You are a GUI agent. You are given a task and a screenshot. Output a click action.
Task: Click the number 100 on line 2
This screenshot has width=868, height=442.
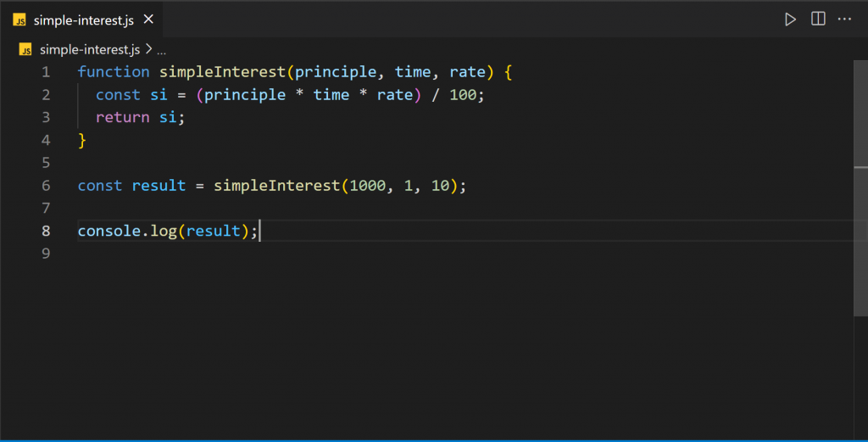click(x=463, y=95)
